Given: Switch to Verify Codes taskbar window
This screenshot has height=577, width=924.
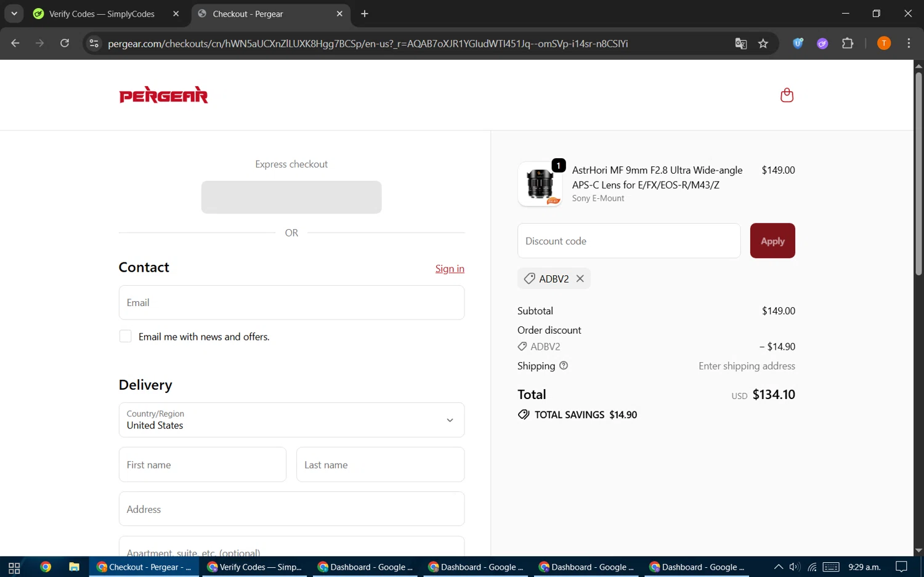Looking at the screenshot, I should point(254,567).
